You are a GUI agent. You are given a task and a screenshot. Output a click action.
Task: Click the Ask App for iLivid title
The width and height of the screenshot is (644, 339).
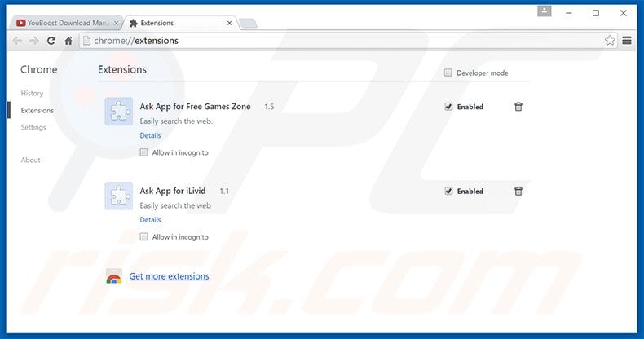pos(173,191)
